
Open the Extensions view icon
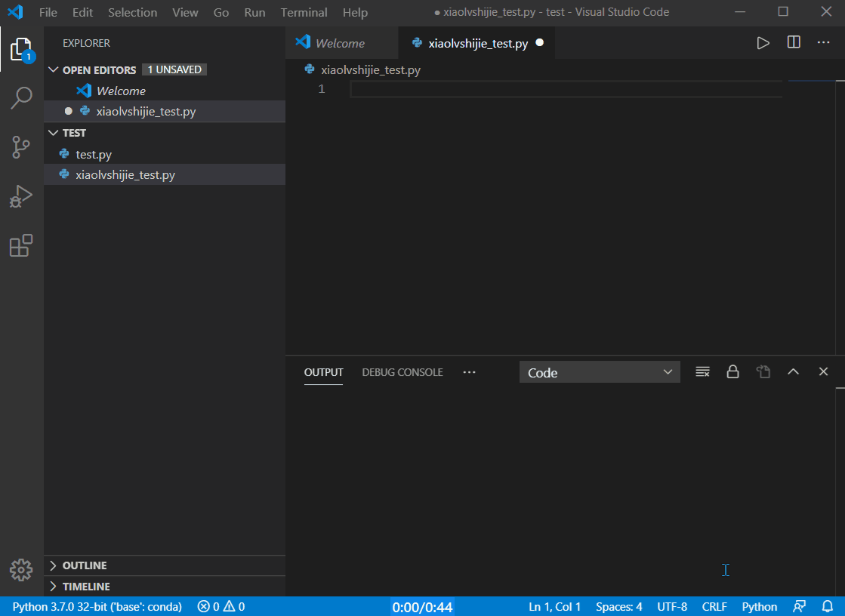point(22,245)
